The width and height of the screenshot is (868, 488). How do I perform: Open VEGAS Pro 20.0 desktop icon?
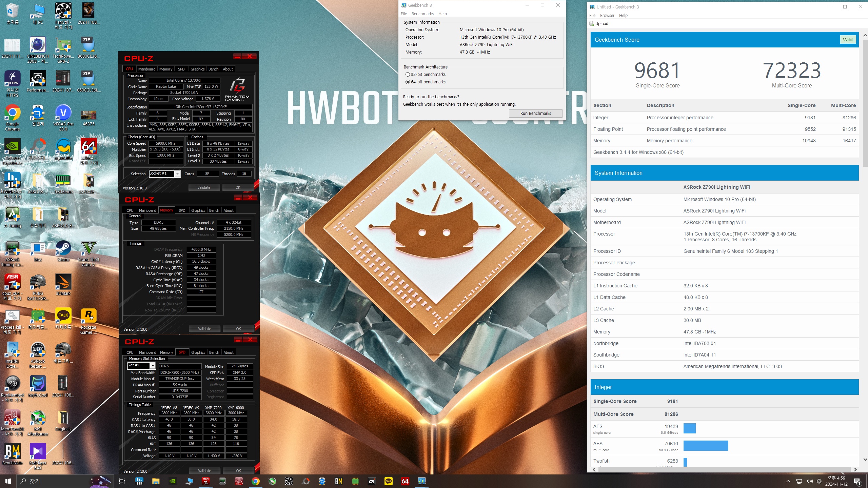click(x=63, y=118)
